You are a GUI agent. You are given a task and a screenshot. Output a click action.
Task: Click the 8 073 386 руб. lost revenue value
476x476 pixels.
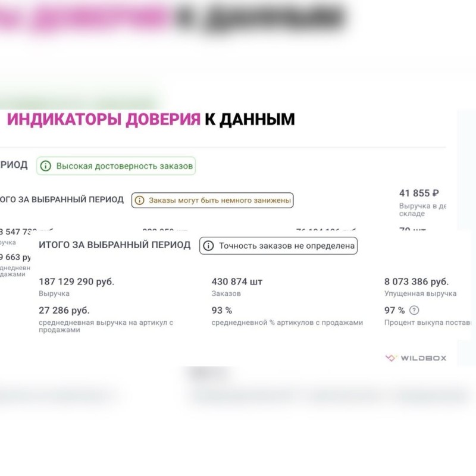[x=416, y=281]
